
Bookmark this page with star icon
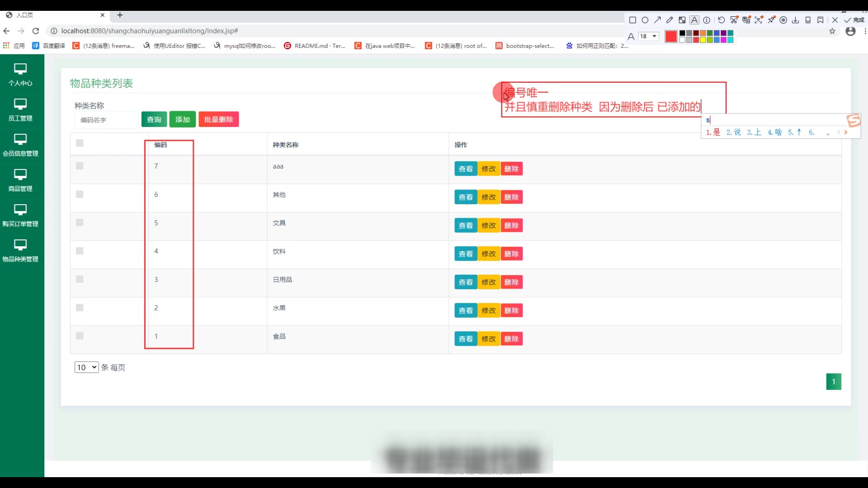(x=832, y=31)
